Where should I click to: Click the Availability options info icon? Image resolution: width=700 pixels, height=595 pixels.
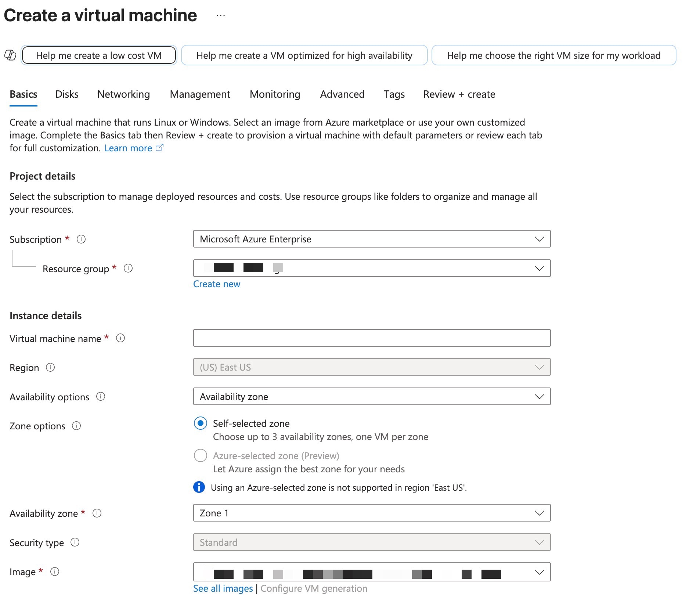click(100, 396)
